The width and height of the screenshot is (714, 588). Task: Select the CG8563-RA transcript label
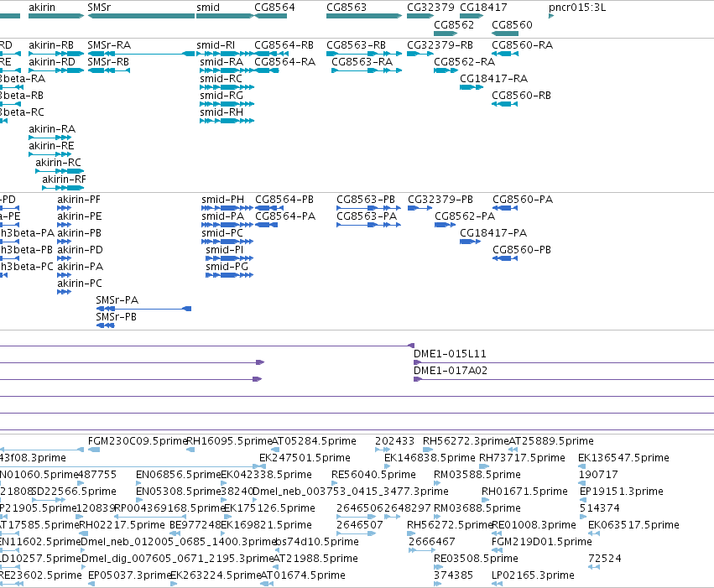point(362,62)
